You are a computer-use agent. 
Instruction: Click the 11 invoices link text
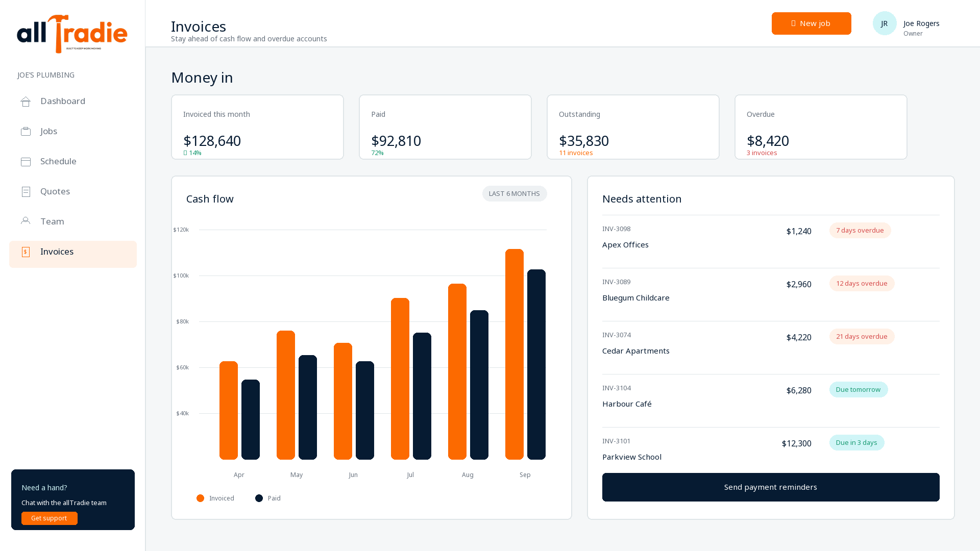[576, 153]
